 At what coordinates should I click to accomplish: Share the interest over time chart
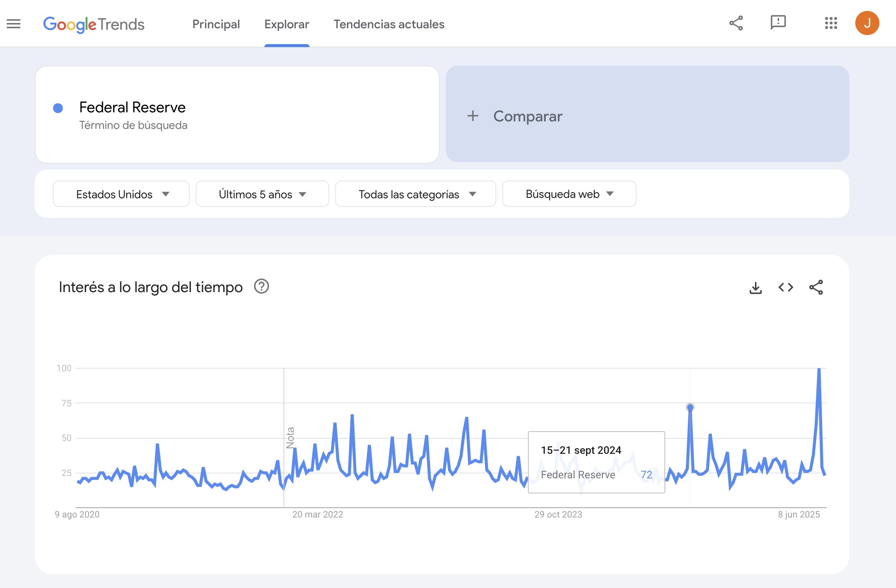click(816, 288)
